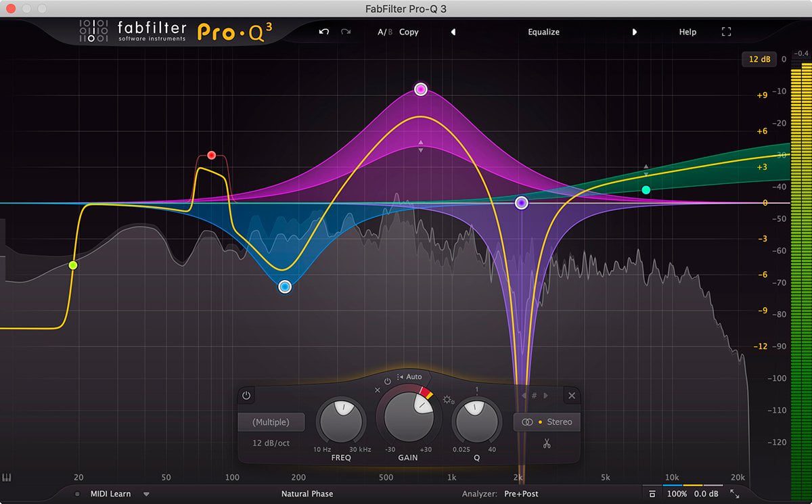Select the red band node near 80 Hz
812x504 pixels.
211,155
